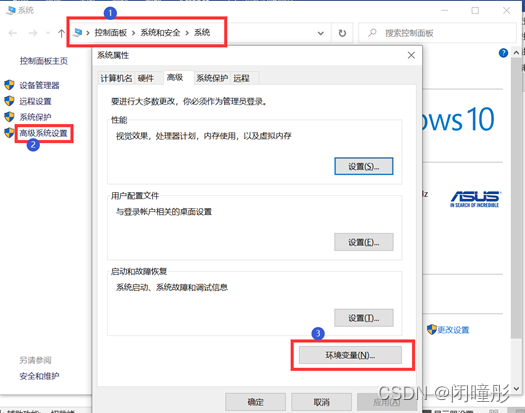
Task: Close the 系统属性 dialog
Action: click(x=411, y=55)
